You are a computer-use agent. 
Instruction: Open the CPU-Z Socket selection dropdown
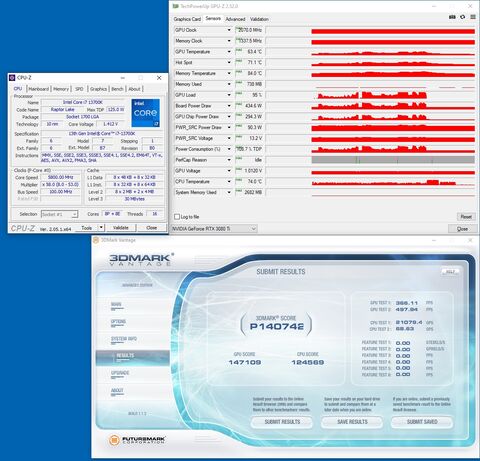[59, 214]
